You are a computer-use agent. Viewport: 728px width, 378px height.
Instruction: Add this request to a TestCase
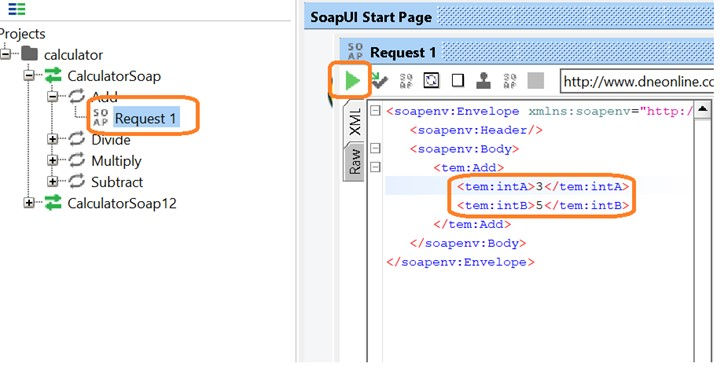(x=380, y=81)
